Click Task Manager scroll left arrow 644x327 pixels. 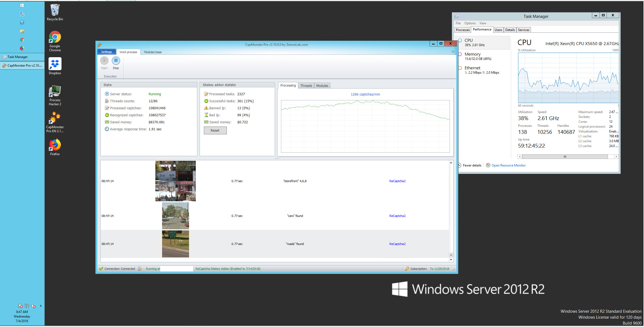pos(520,156)
